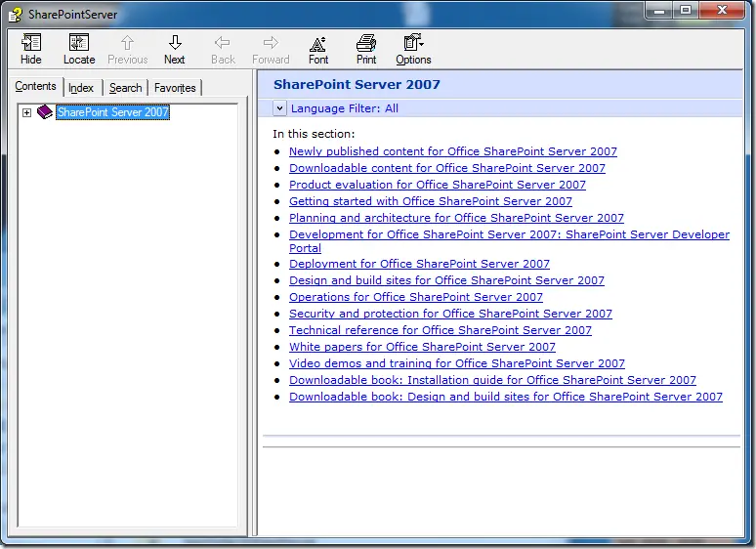The height and width of the screenshot is (549, 756).
Task: Click the purple book icon in tree
Action: (x=45, y=111)
